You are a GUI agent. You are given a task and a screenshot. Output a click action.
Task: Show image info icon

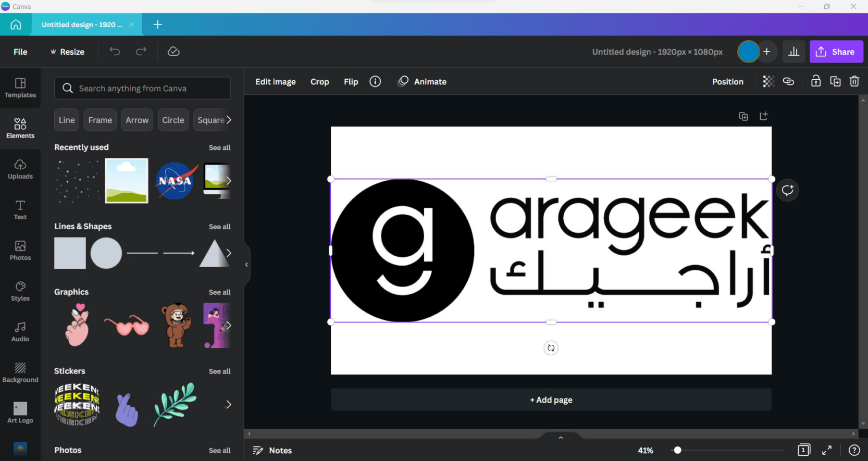point(375,81)
